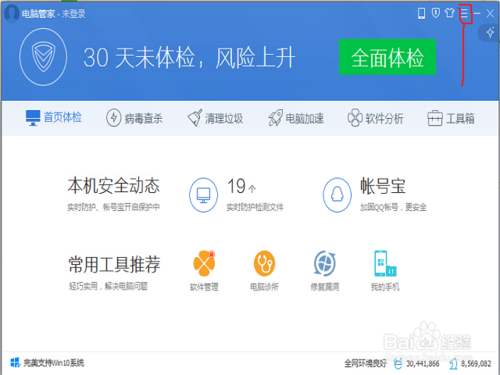Click the 加固QQ帐号，更安全 text
Screen dimensions: 500x375
click(x=393, y=207)
